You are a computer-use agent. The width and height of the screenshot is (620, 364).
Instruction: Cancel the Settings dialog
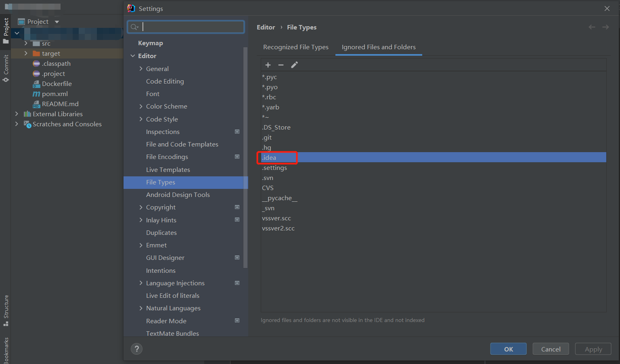pyautogui.click(x=551, y=349)
